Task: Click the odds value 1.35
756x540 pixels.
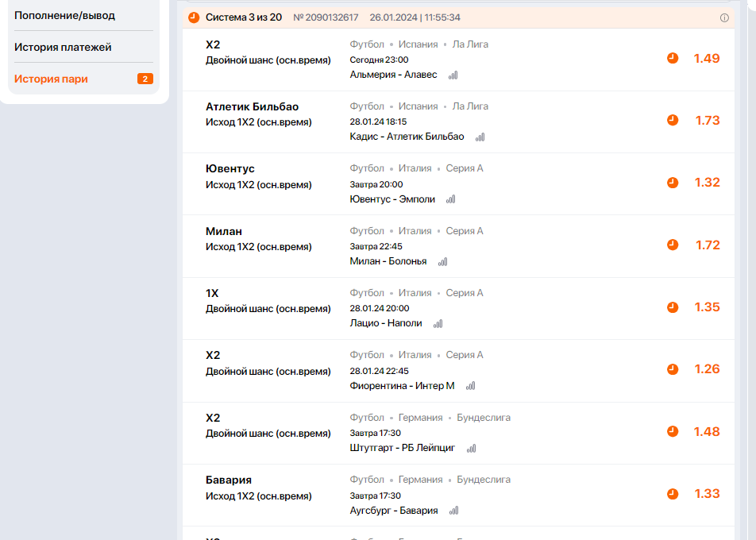Action: (x=707, y=307)
